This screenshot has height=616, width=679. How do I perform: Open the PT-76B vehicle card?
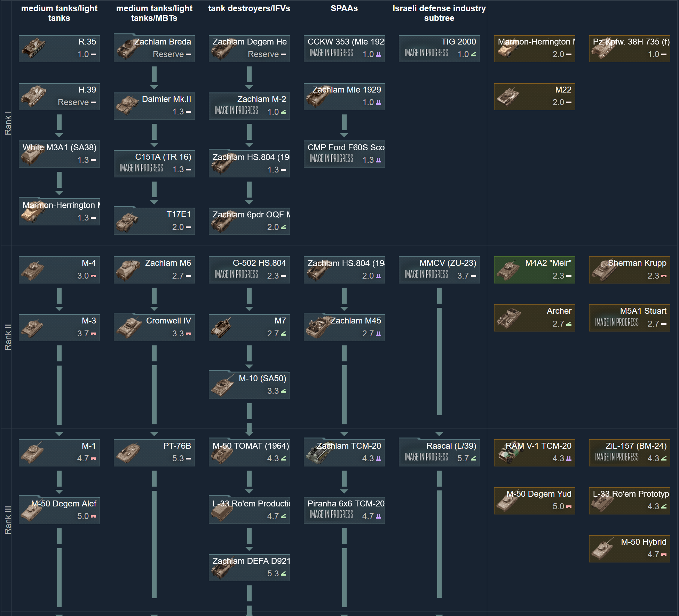coord(154,453)
